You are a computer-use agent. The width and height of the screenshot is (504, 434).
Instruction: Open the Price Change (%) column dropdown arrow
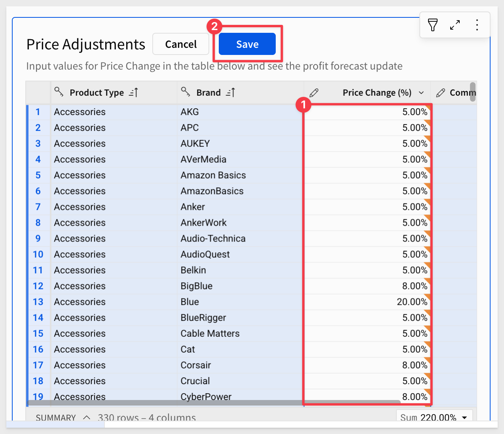[x=421, y=93]
